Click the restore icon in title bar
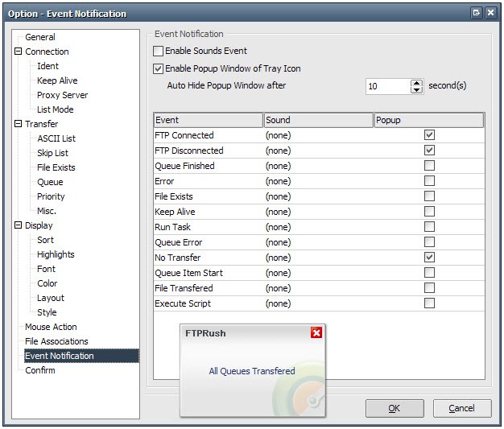The width and height of the screenshot is (504, 429). tap(476, 13)
